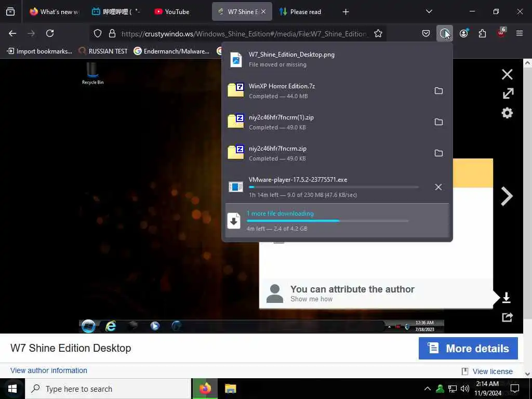Click the author person silhouette icon
This screenshot has width=532, height=399.
[275, 294]
